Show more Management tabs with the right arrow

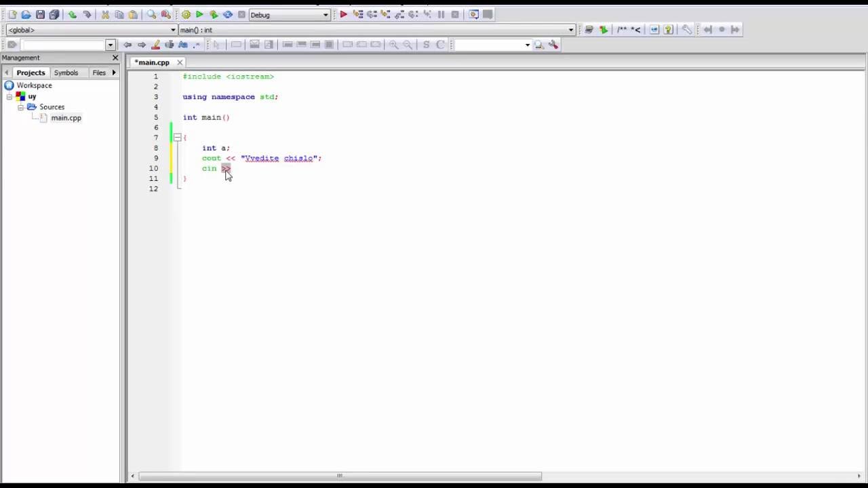pyautogui.click(x=113, y=73)
